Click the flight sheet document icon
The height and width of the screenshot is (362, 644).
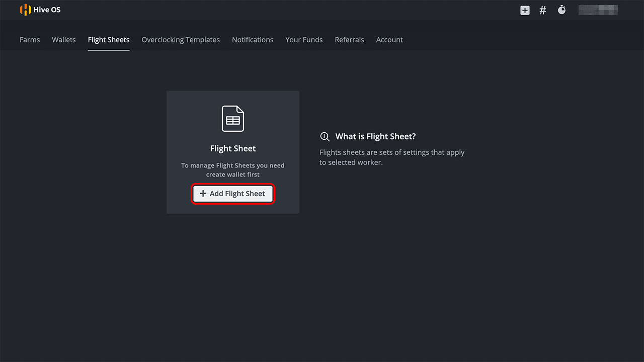tap(233, 119)
